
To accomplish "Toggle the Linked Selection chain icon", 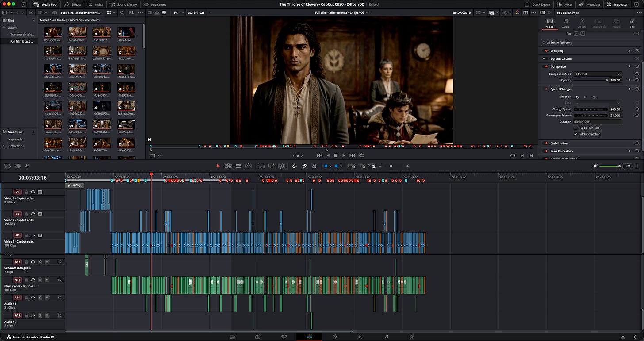I will pos(304,166).
